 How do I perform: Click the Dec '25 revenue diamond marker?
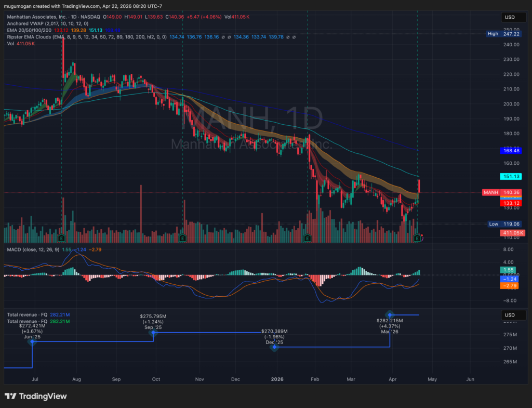click(x=274, y=347)
